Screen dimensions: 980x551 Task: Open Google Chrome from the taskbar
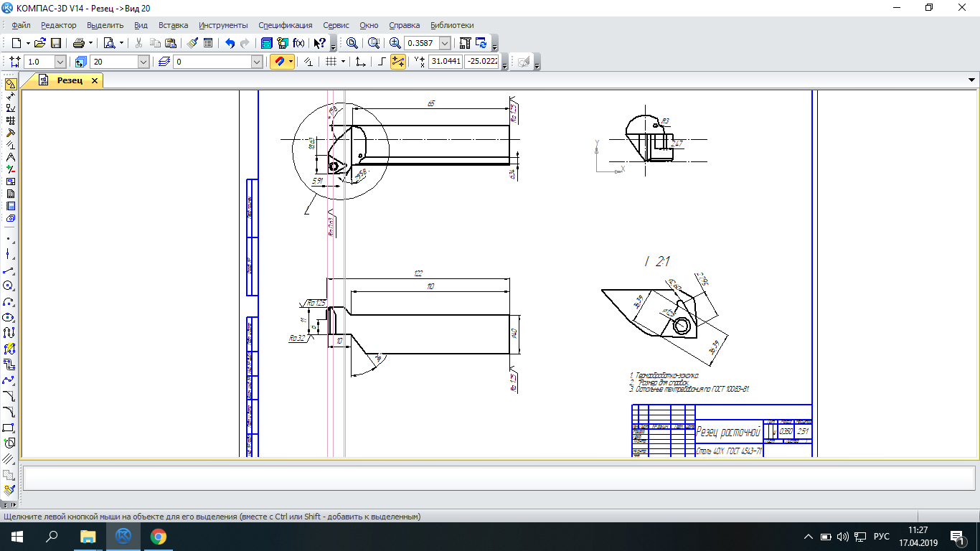click(159, 536)
